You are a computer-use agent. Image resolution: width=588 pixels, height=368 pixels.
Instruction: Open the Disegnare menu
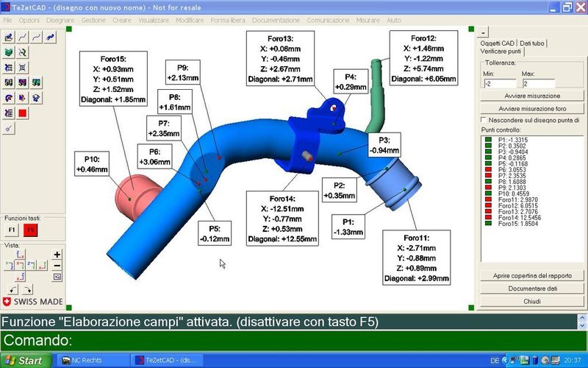[x=60, y=21]
